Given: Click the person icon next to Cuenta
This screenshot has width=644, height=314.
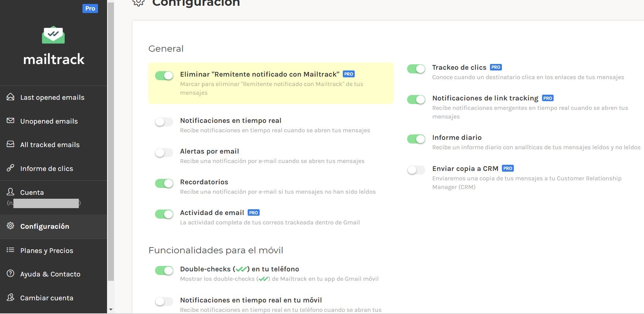Looking at the screenshot, I should pyautogui.click(x=10, y=192).
